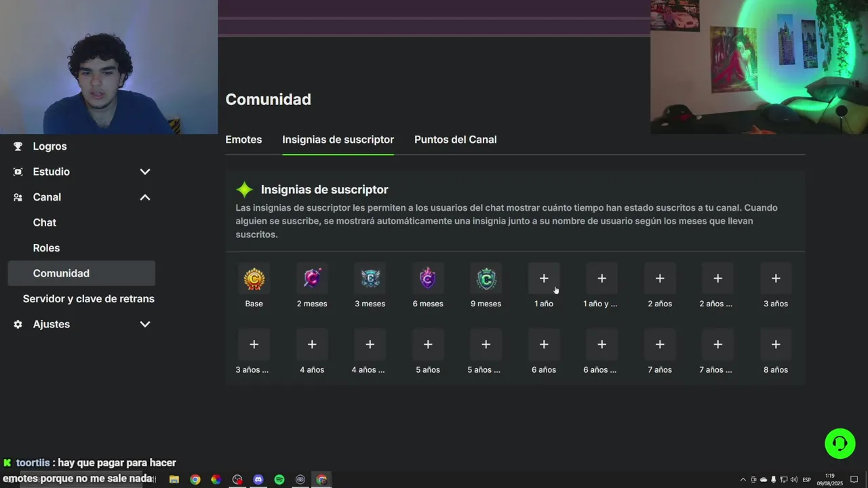Click the Ajustes gear icon in sidebar

[x=18, y=325]
